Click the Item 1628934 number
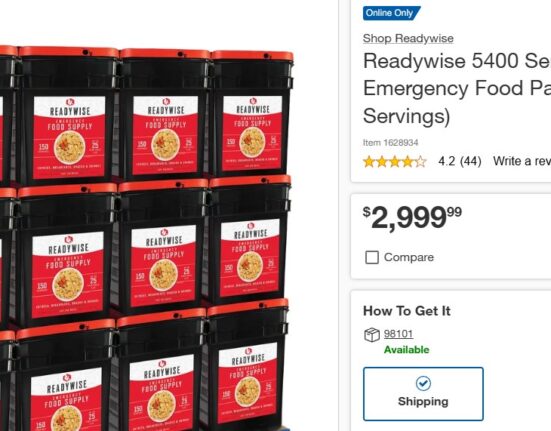 pyautogui.click(x=390, y=143)
